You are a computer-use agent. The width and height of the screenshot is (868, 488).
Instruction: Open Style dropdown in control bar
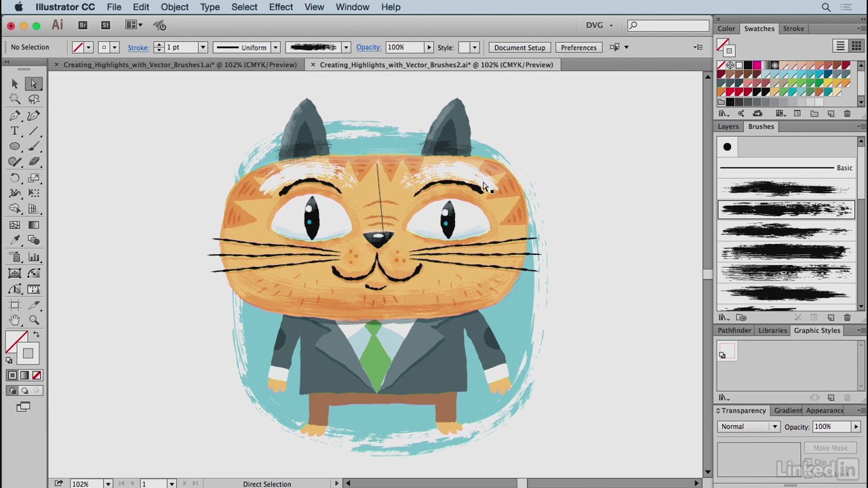[x=475, y=47]
